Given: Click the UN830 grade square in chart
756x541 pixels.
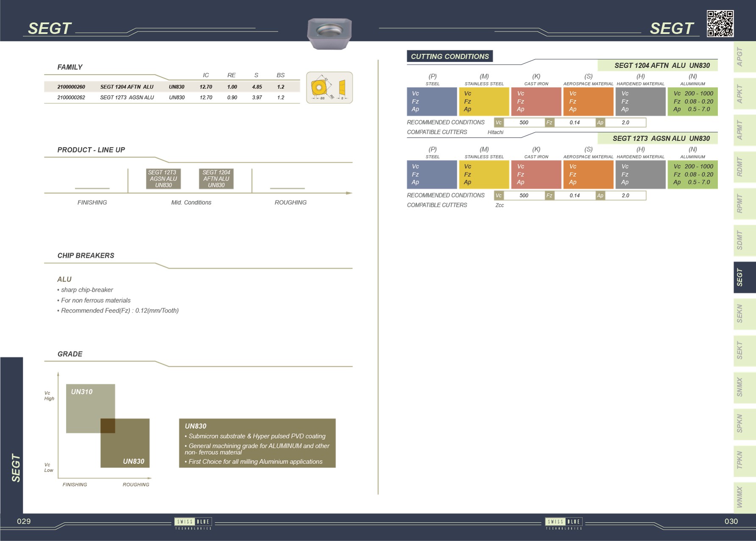Looking at the screenshot, I should [131, 449].
